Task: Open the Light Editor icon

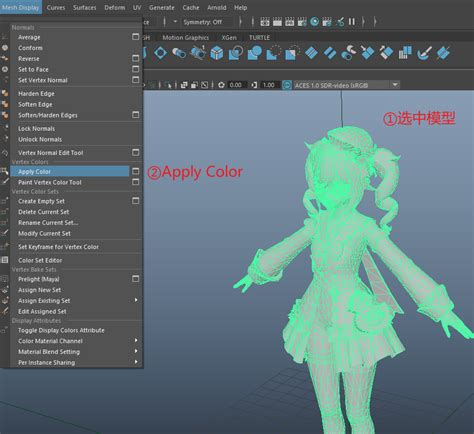Action: [340, 22]
